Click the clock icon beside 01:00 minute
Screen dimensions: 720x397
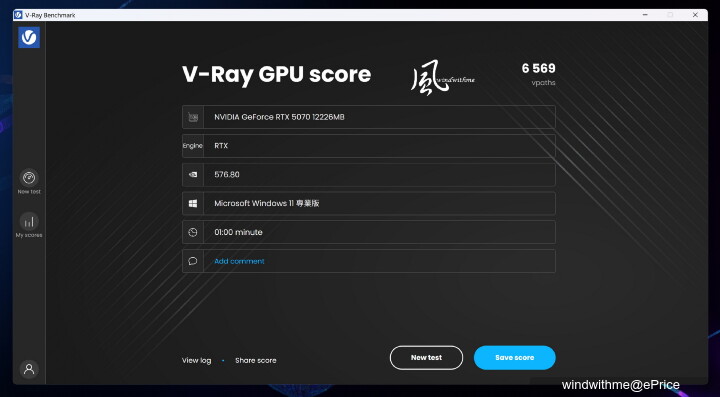click(x=193, y=232)
